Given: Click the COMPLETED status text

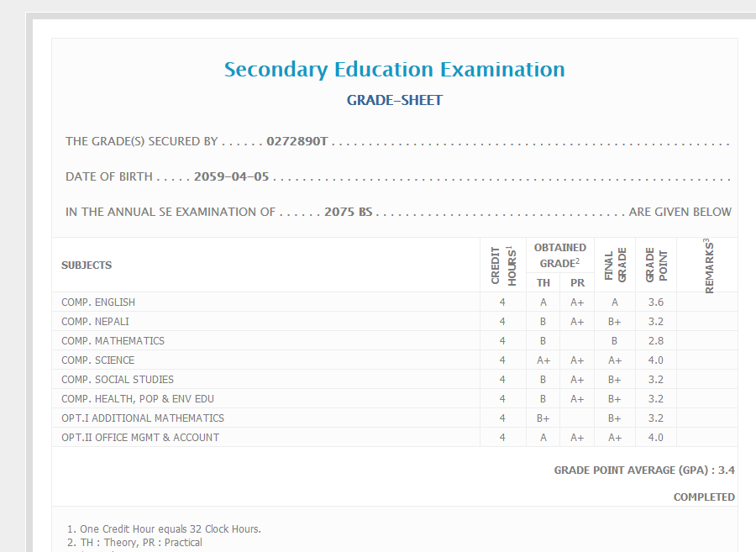Looking at the screenshot, I should coord(704,497).
